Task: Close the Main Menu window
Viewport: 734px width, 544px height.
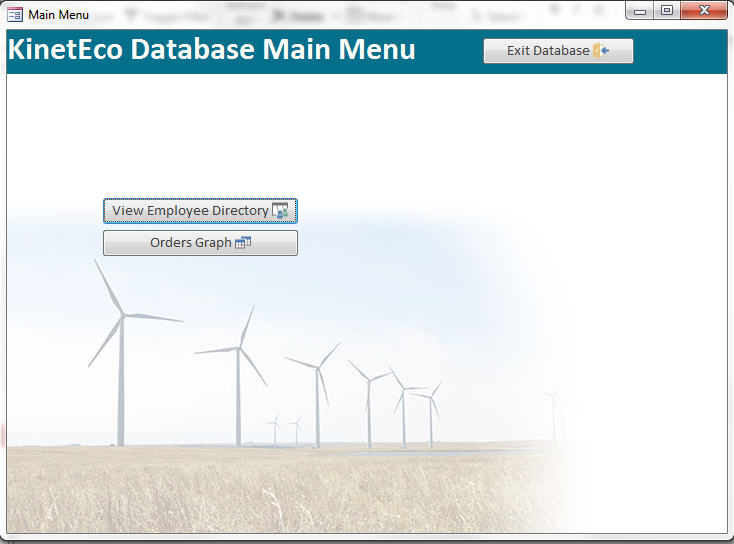Action: coord(704,11)
